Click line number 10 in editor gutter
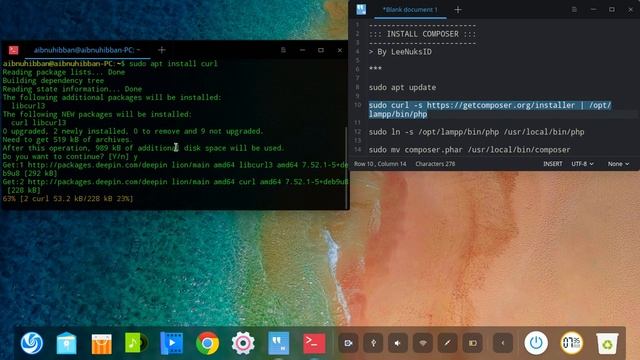Screen dimensions: 640x360 (358, 105)
